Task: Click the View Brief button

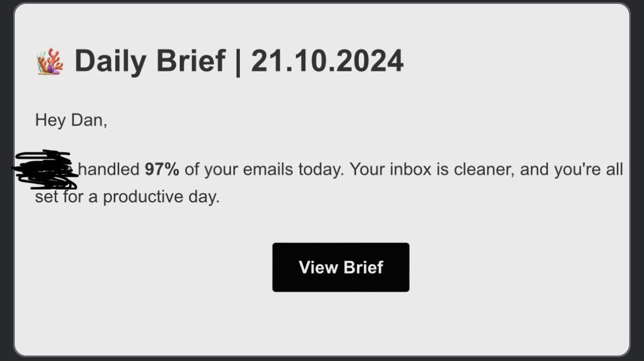Action: click(x=340, y=268)
